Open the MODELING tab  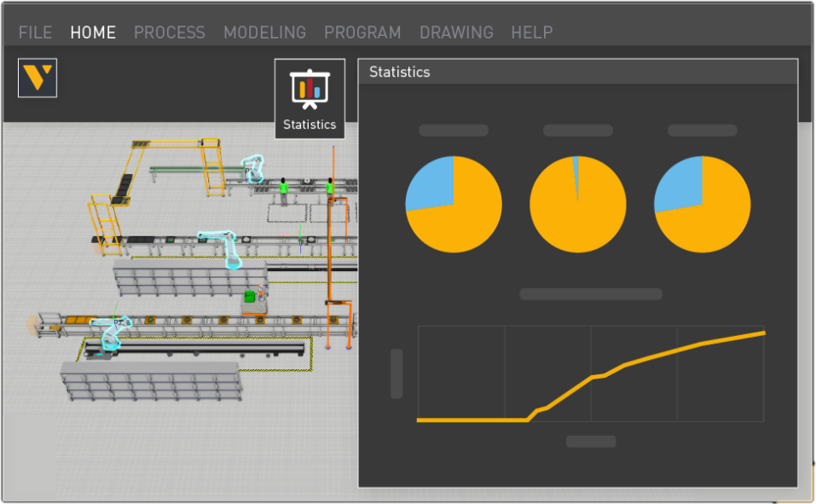(265, 32)
